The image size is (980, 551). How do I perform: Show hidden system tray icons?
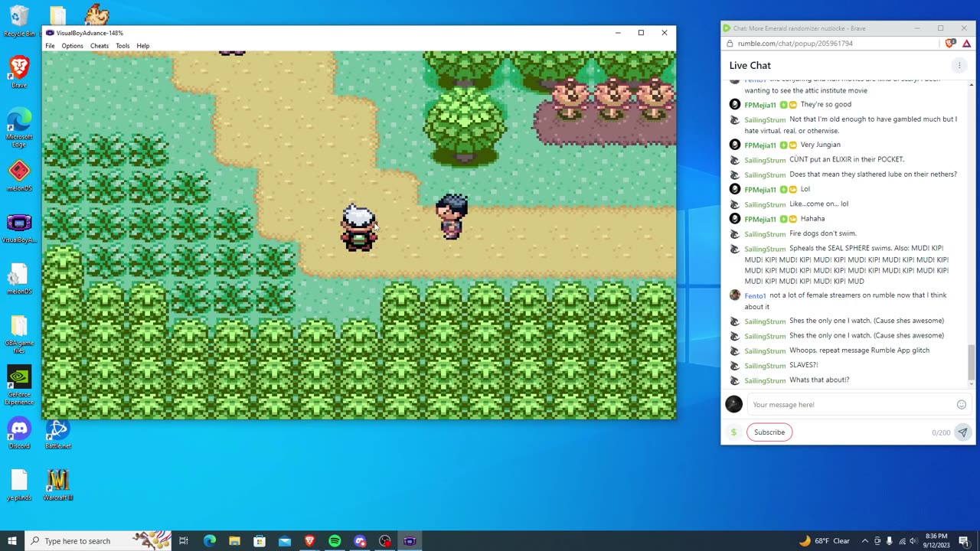pyautogui.click(x=864, y=541)
